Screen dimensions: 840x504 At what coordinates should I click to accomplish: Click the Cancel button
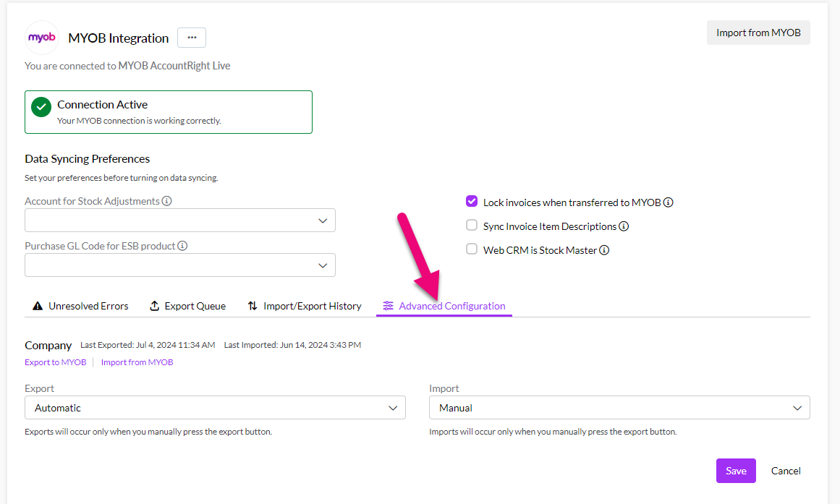(785, 471)
